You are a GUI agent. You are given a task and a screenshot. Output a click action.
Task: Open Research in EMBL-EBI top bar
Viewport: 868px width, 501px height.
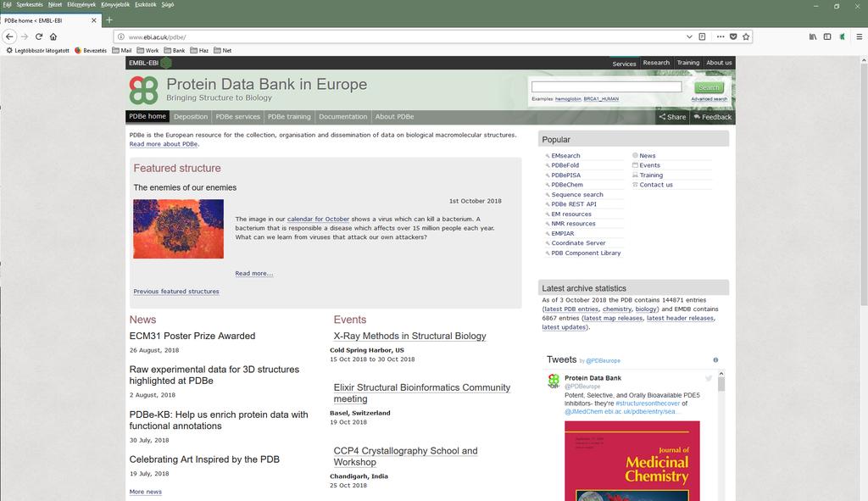[x=656, y=63]
